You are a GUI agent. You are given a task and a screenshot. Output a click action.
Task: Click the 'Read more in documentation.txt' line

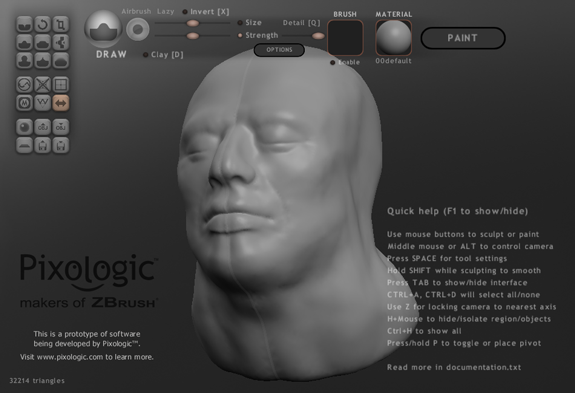point(454,367)
